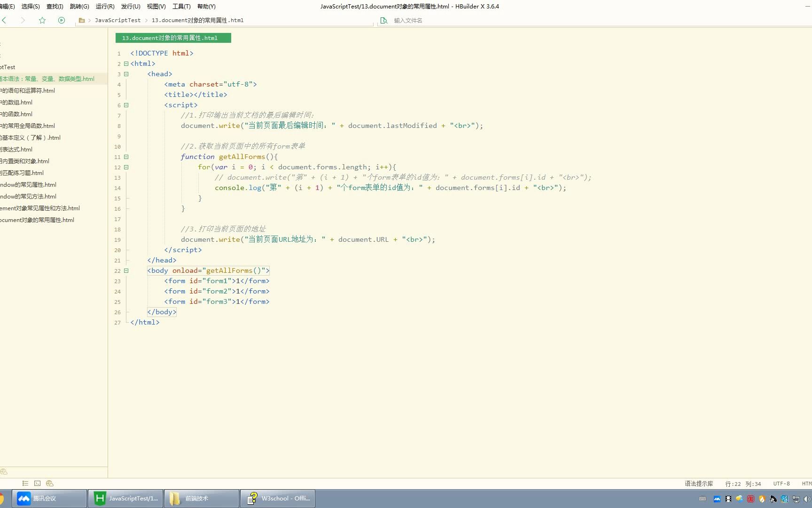Run the file with the play icon

pyautogui.click(x=62, y=20)
